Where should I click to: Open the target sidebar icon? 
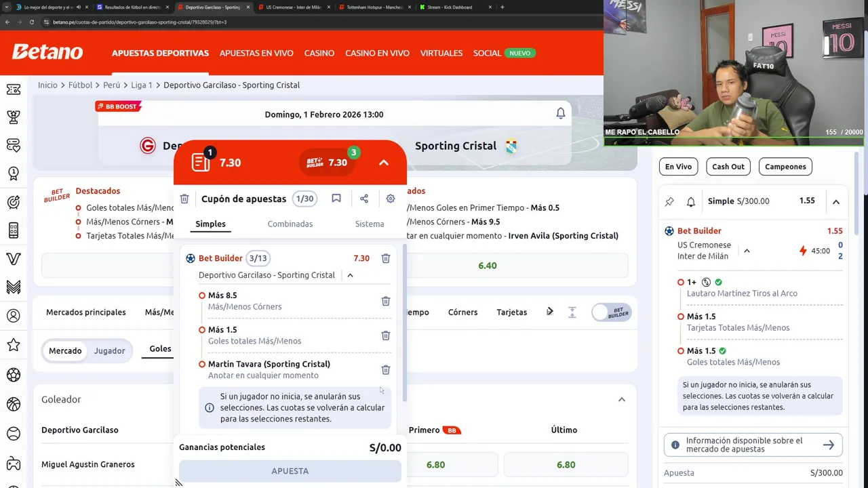click(x=14, y=202)
